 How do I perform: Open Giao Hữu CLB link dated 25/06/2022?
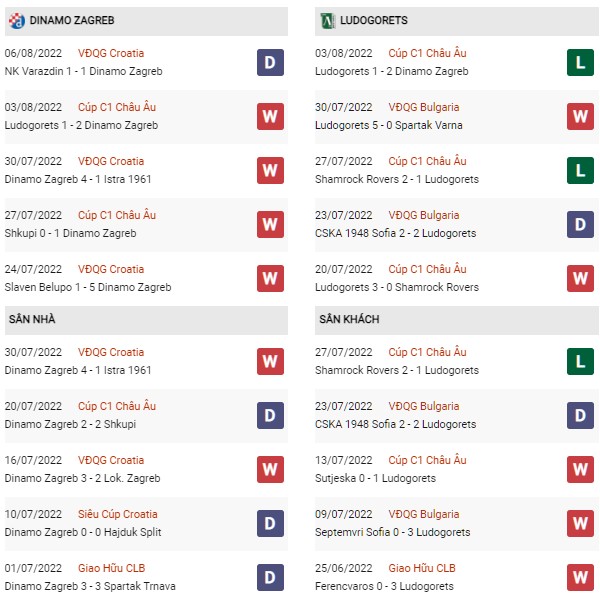[x=422, y=568]
